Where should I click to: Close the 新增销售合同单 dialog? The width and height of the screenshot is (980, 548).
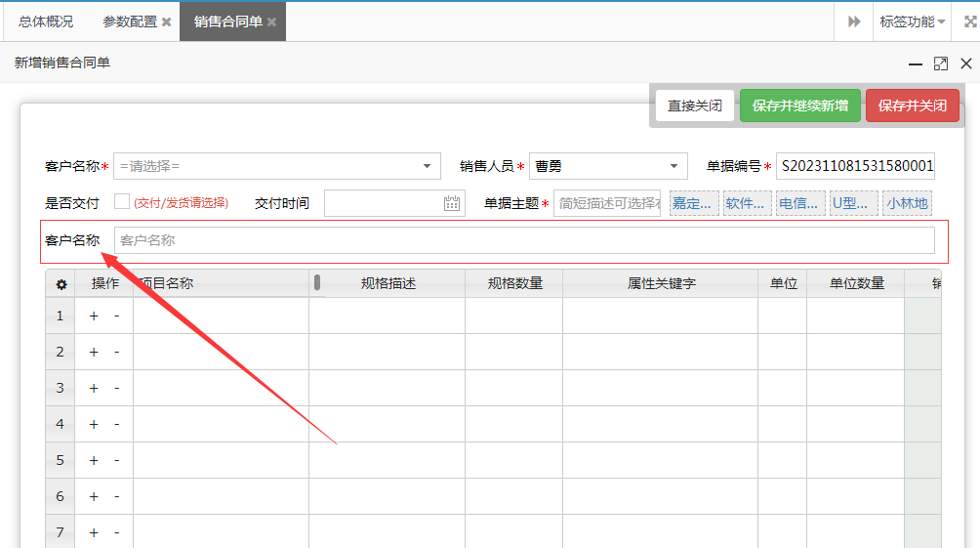point(966,63)
